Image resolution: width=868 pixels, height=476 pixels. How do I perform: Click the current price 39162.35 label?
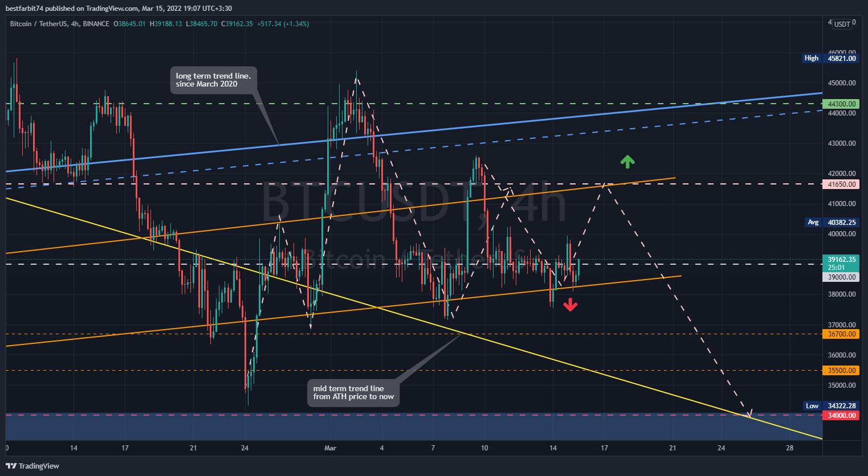(x=841, y=259)
